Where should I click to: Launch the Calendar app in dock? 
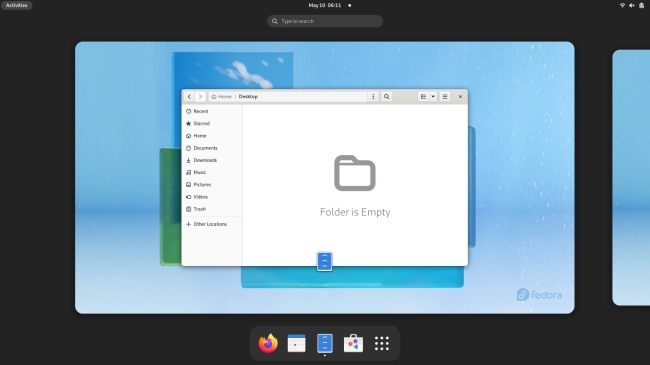tap(296, 343)
